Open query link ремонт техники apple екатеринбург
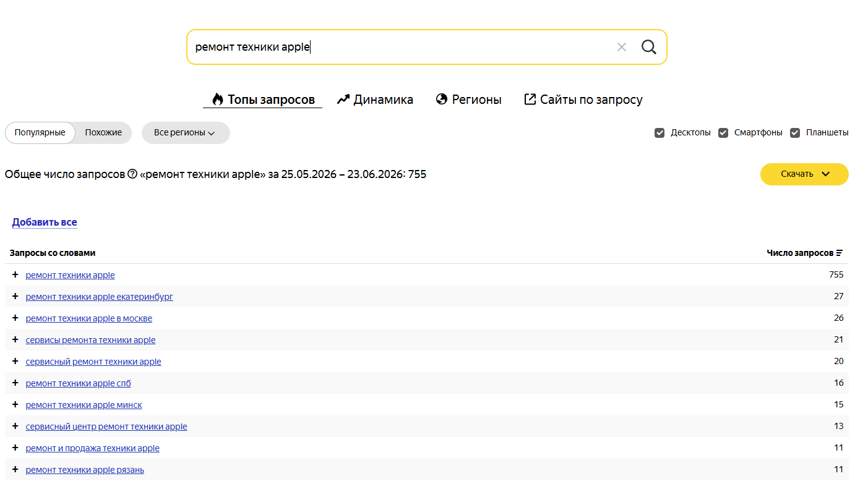 click(x=100, y=297)
